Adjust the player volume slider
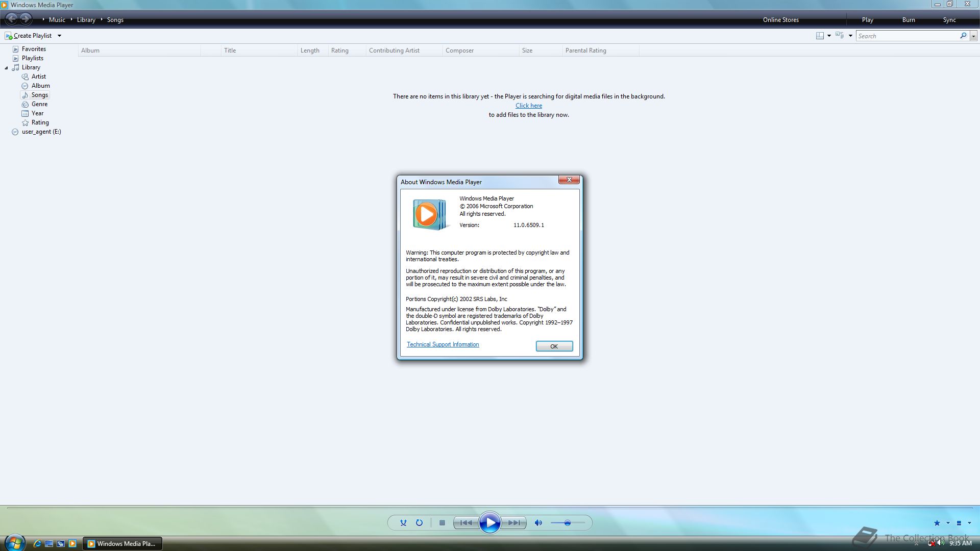The image size is (980, 551). click(568, 522)
